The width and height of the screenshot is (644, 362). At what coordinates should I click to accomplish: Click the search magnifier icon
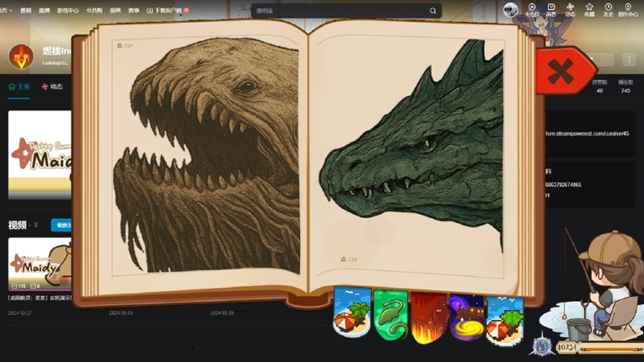[x=433, y=11]
